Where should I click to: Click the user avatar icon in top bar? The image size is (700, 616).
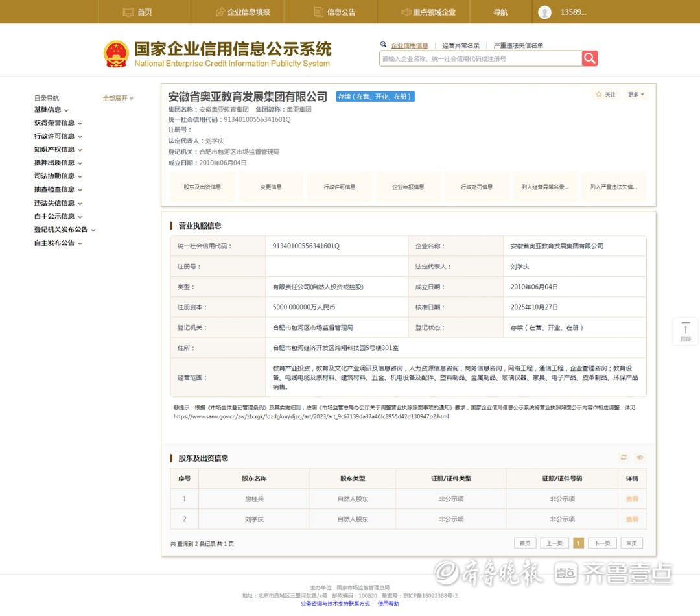pyautogui.click(x=544, y=12)
